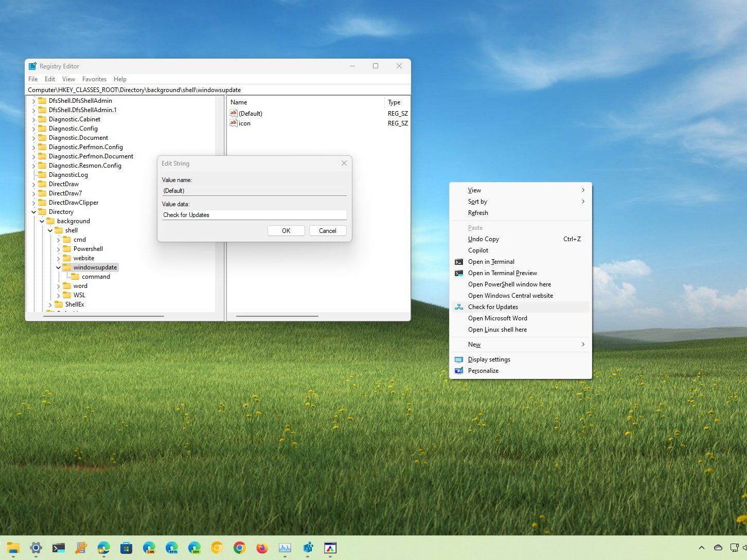
Task: Click the Display settings monitor icon
Action: (458, 359)
